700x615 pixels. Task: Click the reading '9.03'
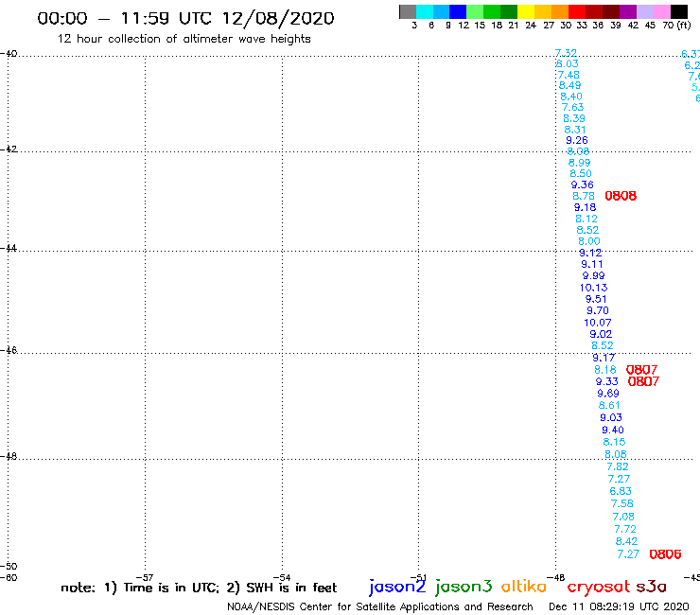611,417
